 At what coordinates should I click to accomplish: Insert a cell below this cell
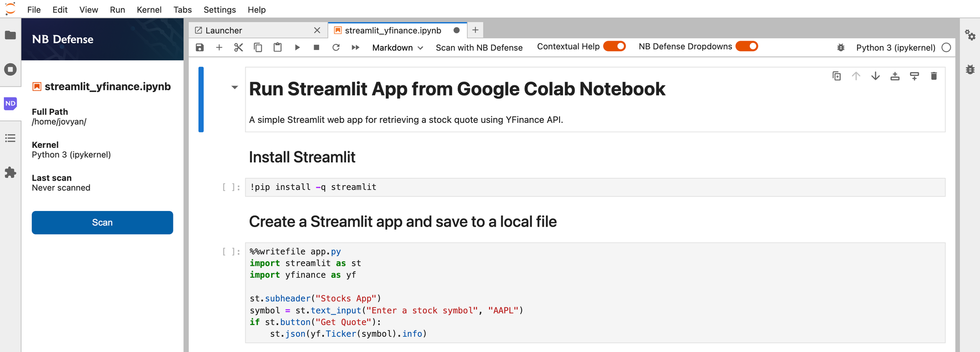point(914,76)
